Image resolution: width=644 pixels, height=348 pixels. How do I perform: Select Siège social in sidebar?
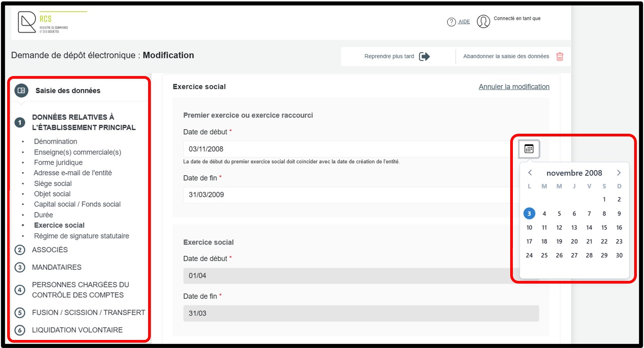[x=53, y=183]
